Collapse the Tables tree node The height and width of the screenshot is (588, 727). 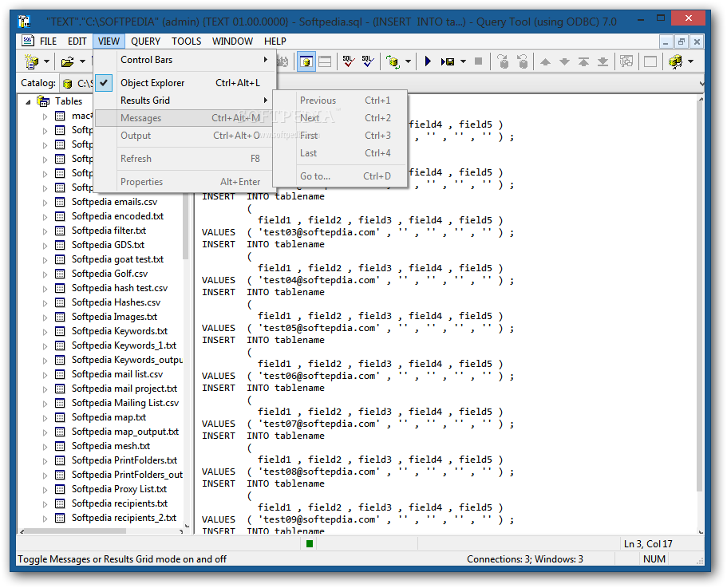click(x=28, y=101)
